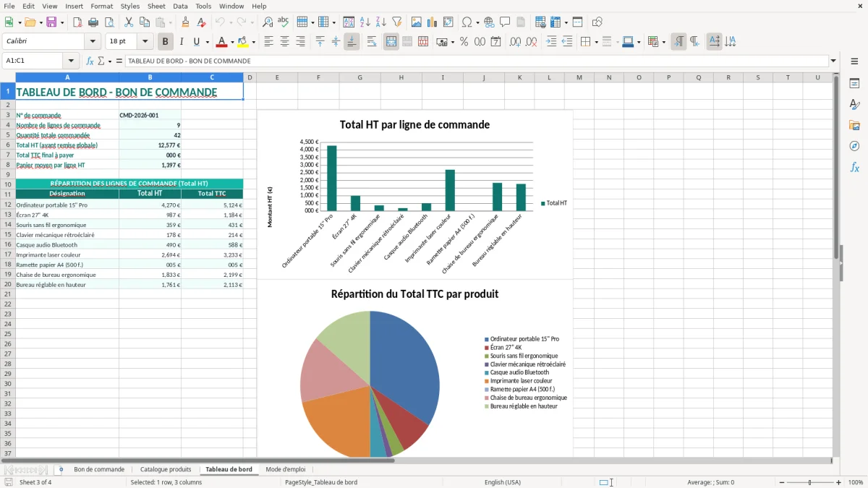Viewport: 868px width, 488px height.
Task: Open the Format menu
Action: point(102,6)
